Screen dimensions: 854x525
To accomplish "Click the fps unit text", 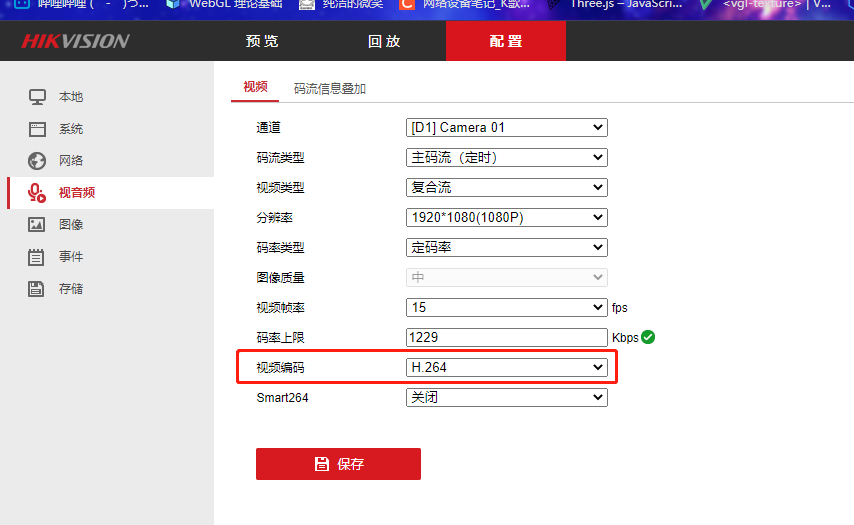I will click(620, 308).
